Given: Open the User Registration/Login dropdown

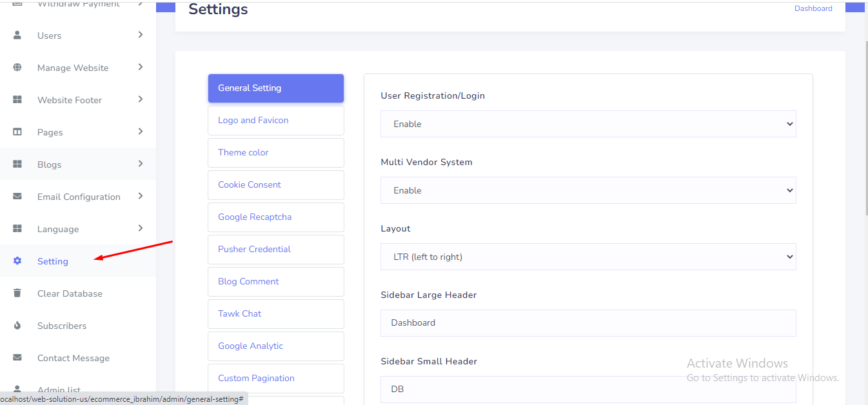Looking at the screenshot, I should (x=587, y=124).
